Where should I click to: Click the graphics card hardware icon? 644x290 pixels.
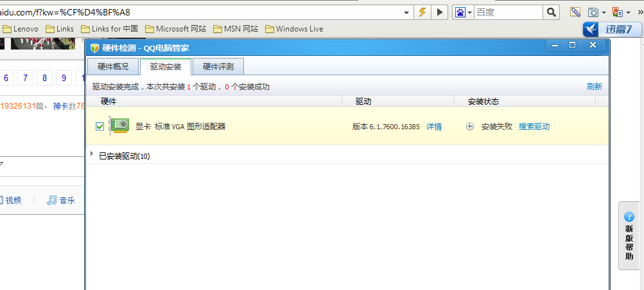(119, 126)
